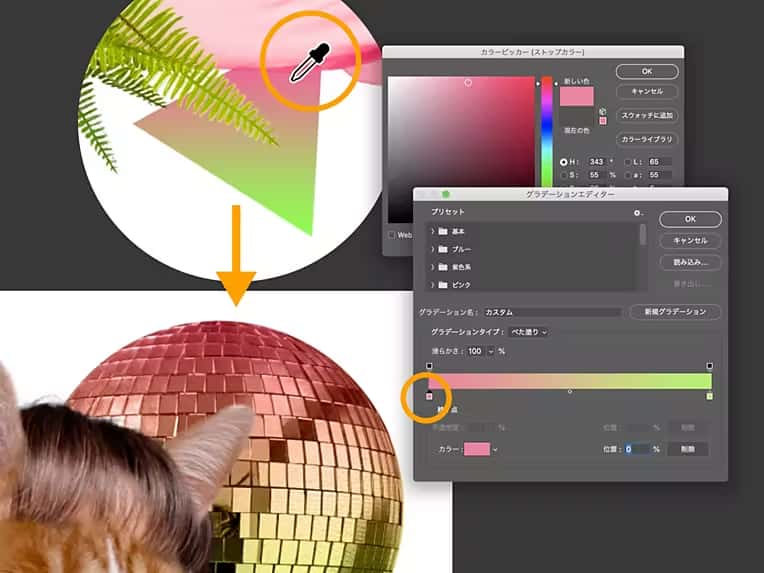Image resolution: width=764 pixels, height=573 pixels.
Task: Open the グラデーションタイプ べた塗り dropdown
Action: 529,332
